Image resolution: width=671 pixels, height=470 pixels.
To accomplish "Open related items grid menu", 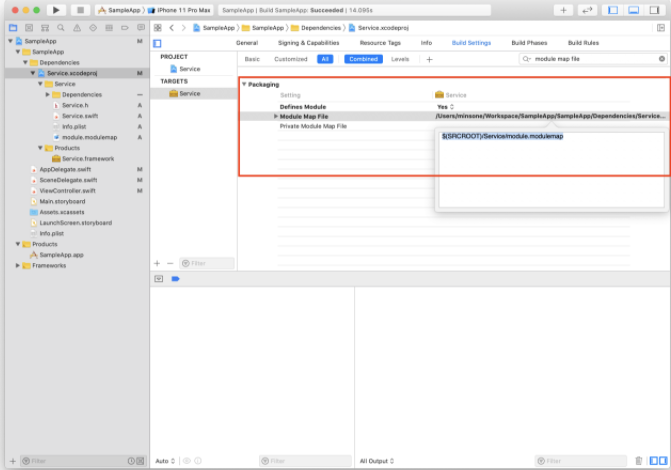I will tap(157, 28).
